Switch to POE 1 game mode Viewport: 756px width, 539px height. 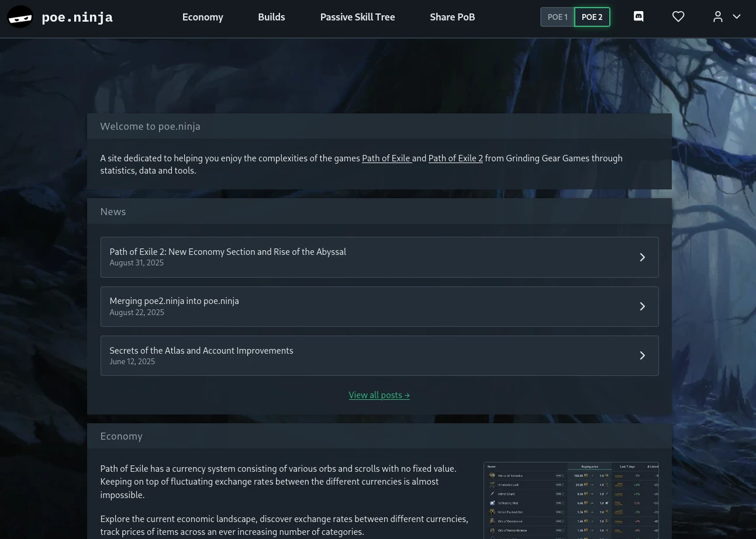pyautogui.click(x=557, y=17)
